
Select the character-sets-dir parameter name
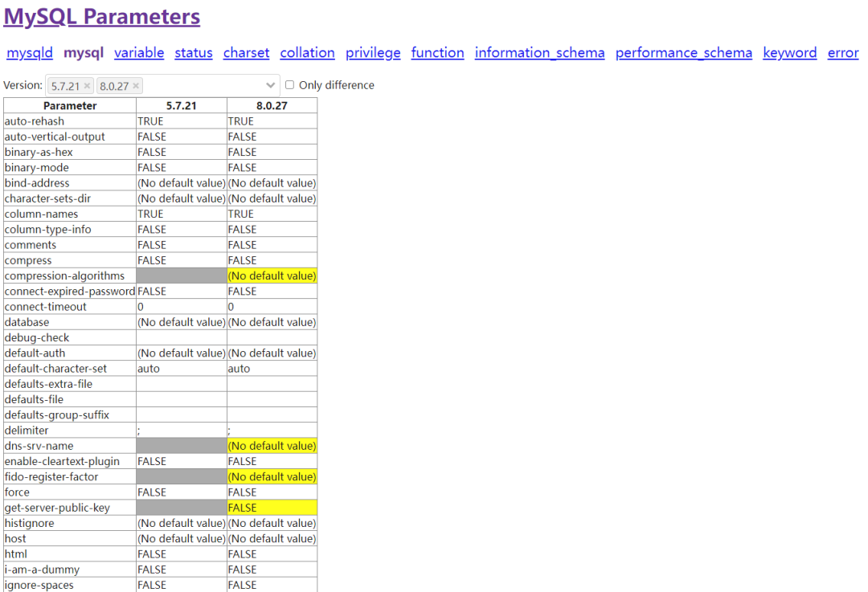[x=47, y=198]
